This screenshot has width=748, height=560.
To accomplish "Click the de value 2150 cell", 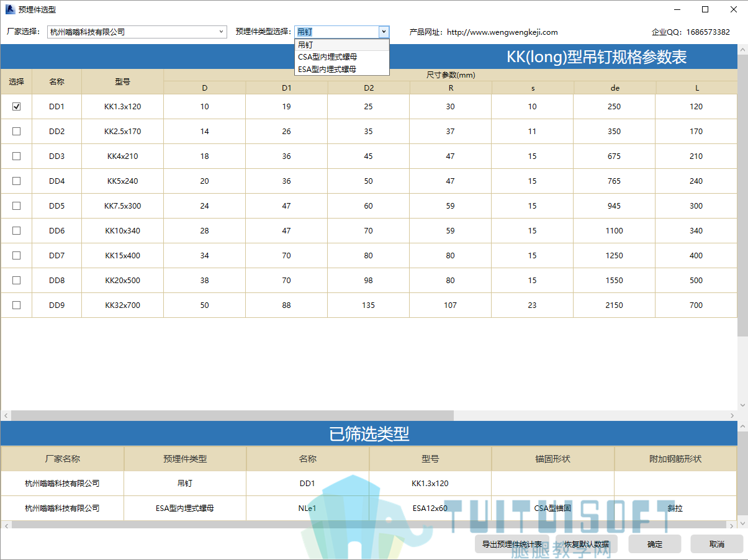I will (x=615, y=305).
